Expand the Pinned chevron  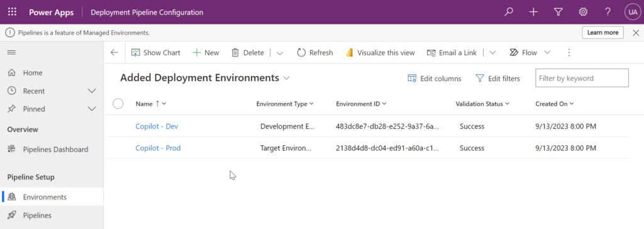[92, 109]
